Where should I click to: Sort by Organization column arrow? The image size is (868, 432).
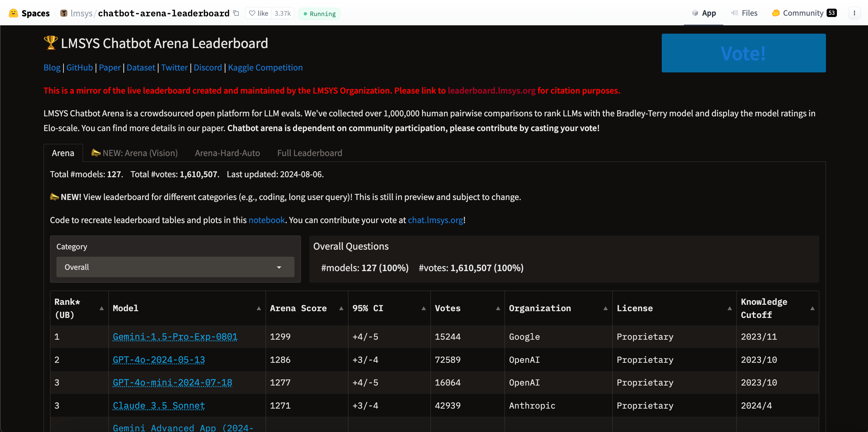pyautogui.click(x=605, y=308)
